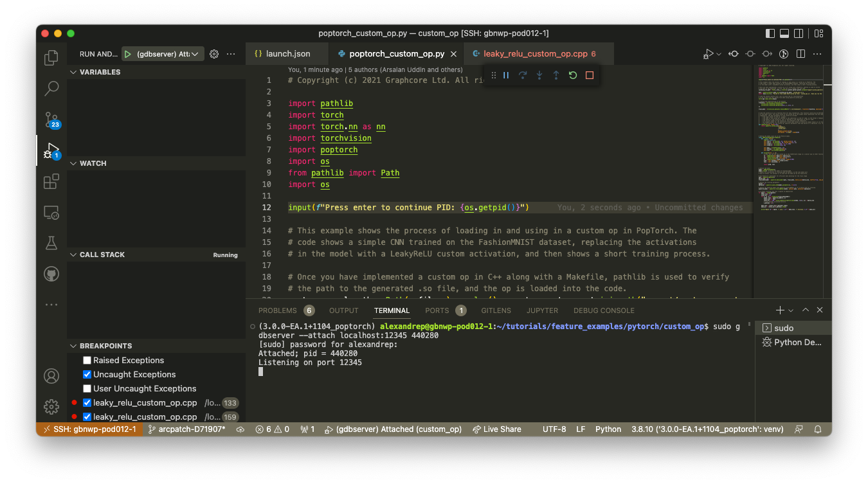This screenshot has height=484, width=868.
Task: Disable the Uncaught Exceptions breakpoint
Action: click(87, 374)
